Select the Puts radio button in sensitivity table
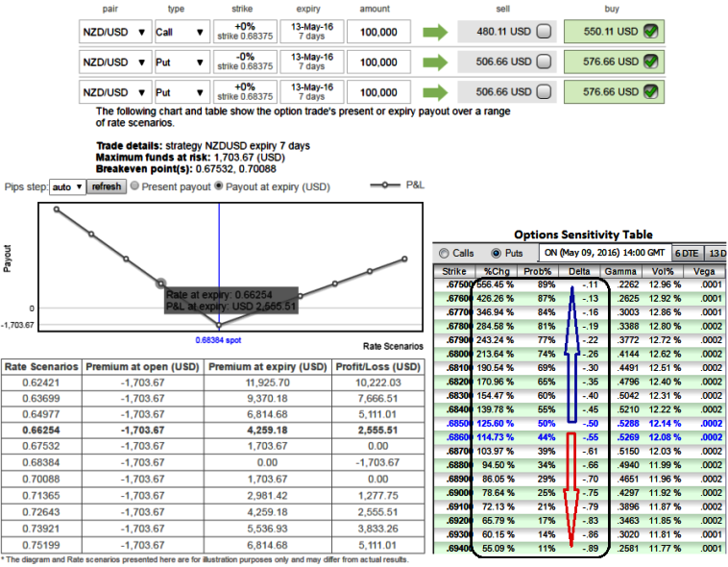The height and width of the screenshot is (567, 728). tap(497, 254)
